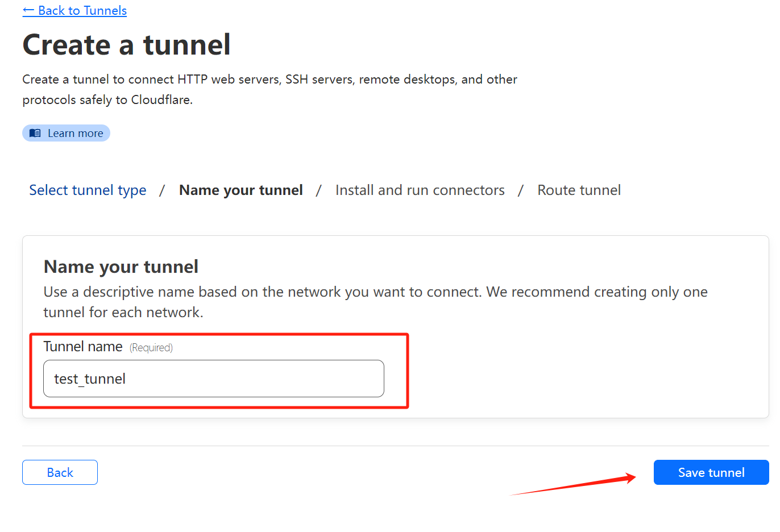Screen dimensions: 780x532
Task: Click the slash separator before Route tunnel
Action: point(520,190)
